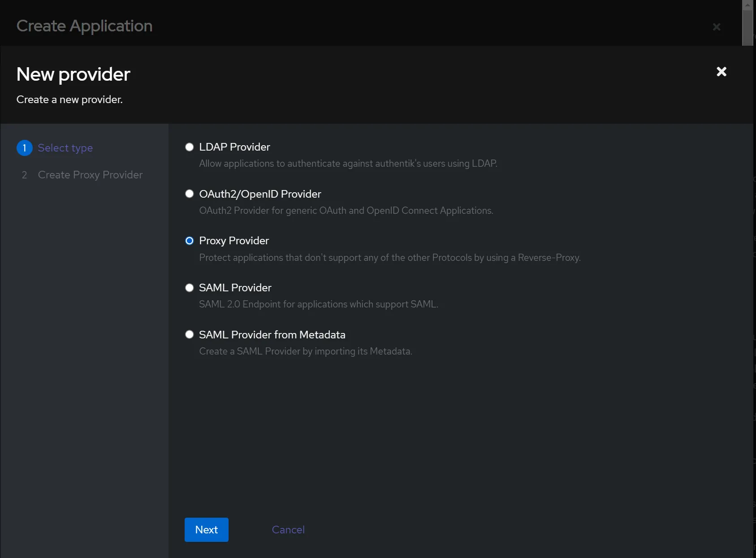The width and height of the screenshot is (756, 558).
Task: Click the step 2 number indicator
Action: click(x=25, y=175)
